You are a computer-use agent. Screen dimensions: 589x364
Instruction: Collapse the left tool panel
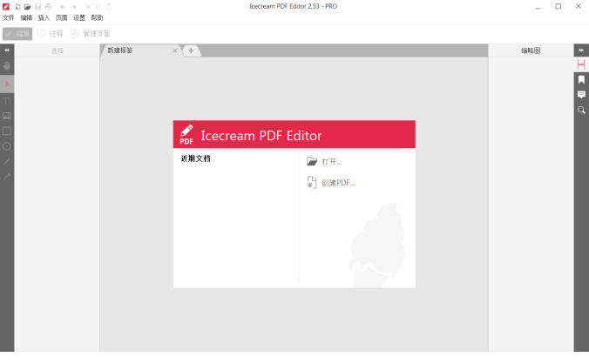click(x=7, y=50)
